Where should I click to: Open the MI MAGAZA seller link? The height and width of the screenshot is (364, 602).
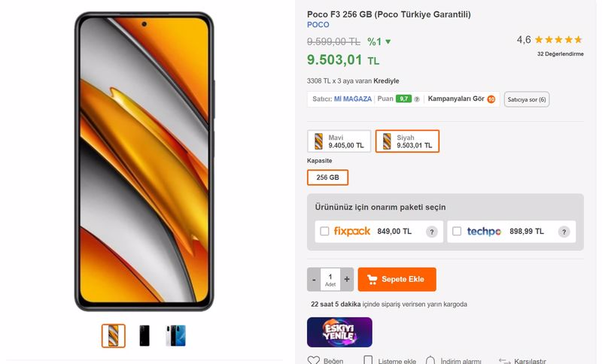pos(353,99)
